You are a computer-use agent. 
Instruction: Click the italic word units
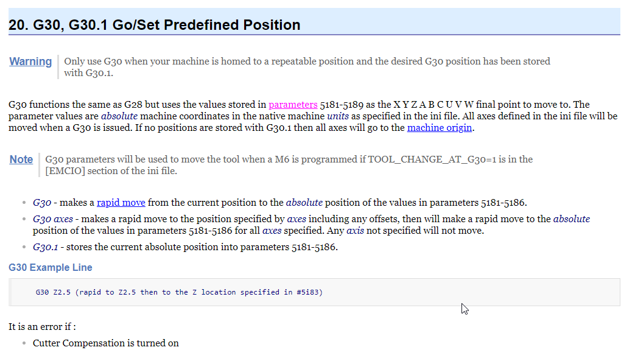tap(338, 116)
